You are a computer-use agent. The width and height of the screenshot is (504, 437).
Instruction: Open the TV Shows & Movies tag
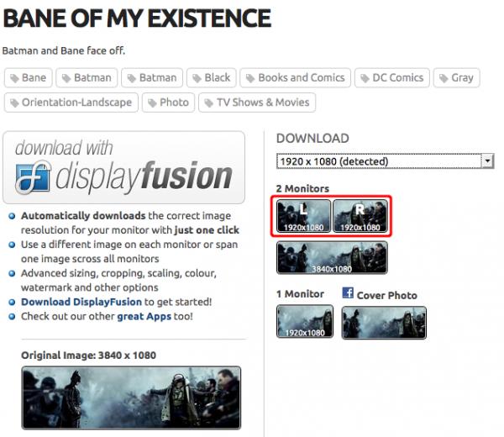257,103
